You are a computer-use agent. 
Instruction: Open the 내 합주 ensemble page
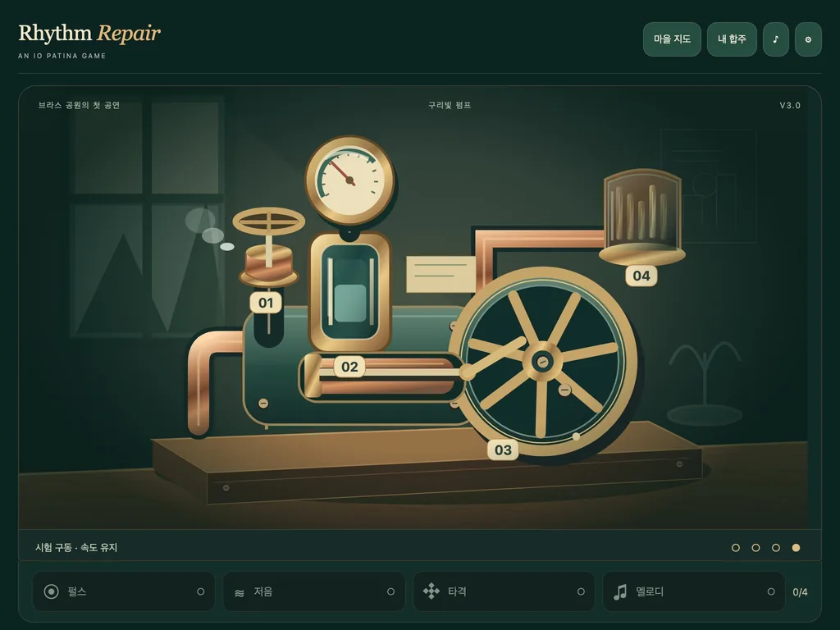(732, 39)
